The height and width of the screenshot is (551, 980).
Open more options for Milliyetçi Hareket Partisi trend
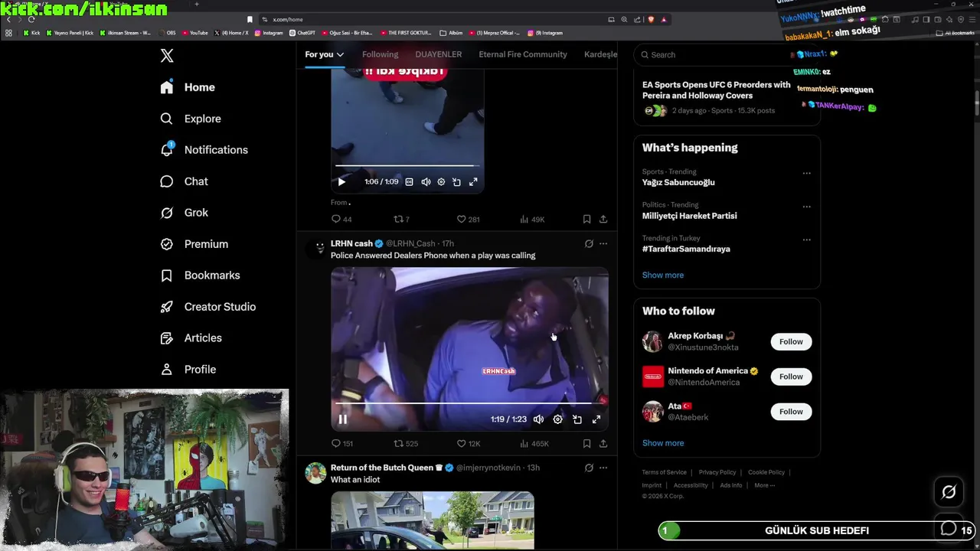pyautogui.click(x=806, y=207)
